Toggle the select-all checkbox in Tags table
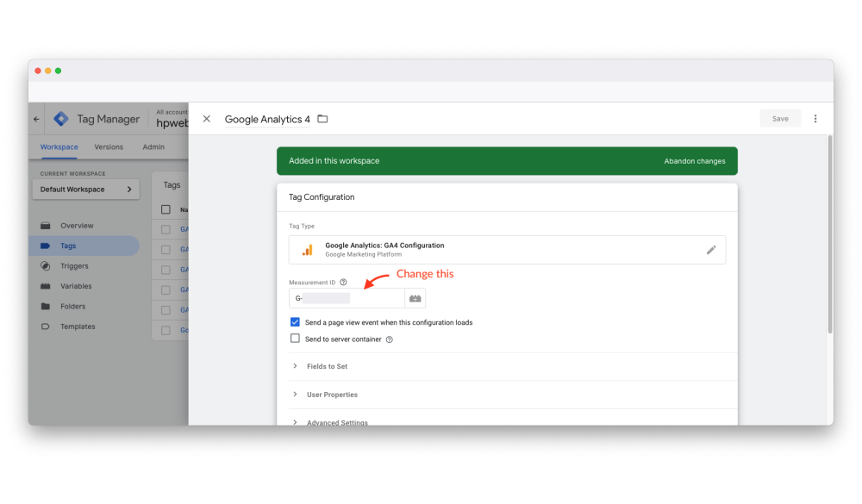 point(166,209)
